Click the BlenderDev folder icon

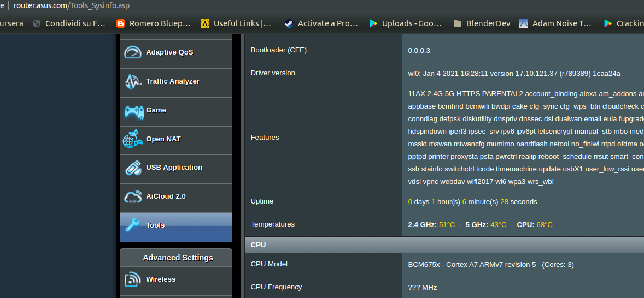[x=458, y=23]
